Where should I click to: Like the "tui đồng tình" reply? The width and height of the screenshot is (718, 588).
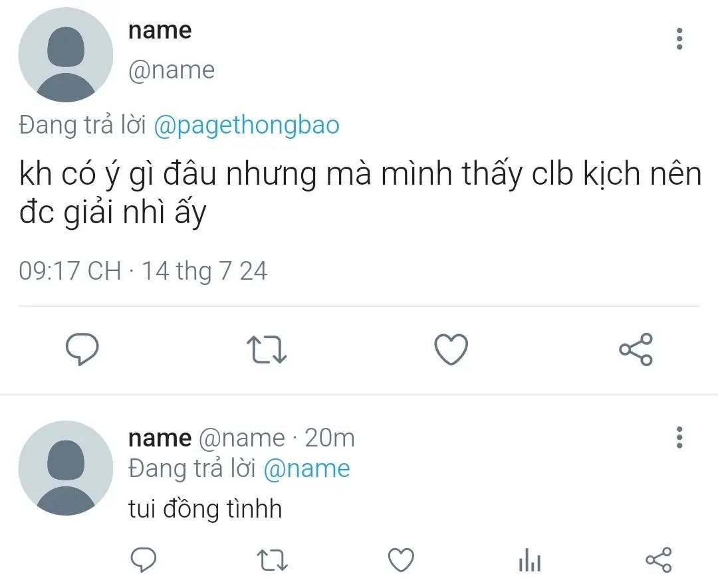pyautogui.click(x=401, y=561)
